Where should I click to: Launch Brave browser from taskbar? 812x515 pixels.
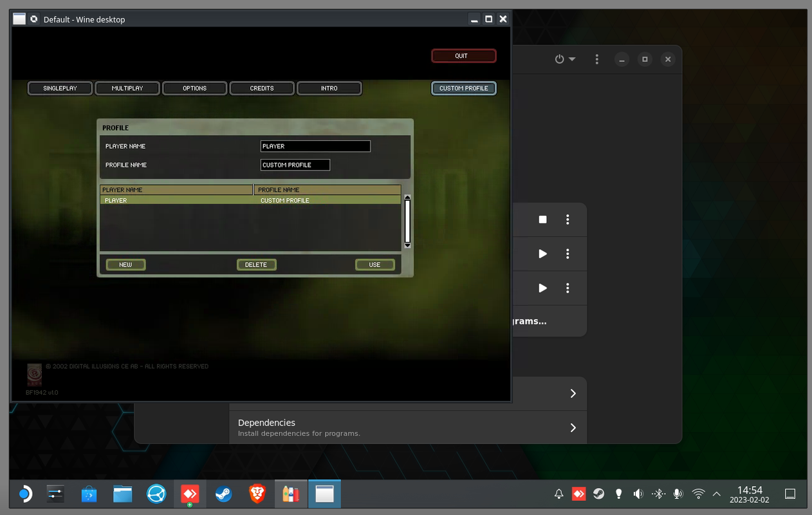(x=257, y=494)
